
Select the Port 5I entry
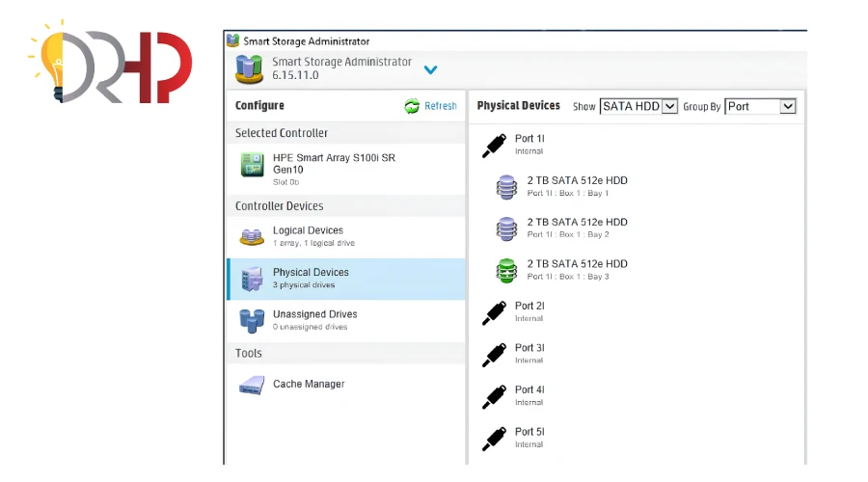coord(529,432)
